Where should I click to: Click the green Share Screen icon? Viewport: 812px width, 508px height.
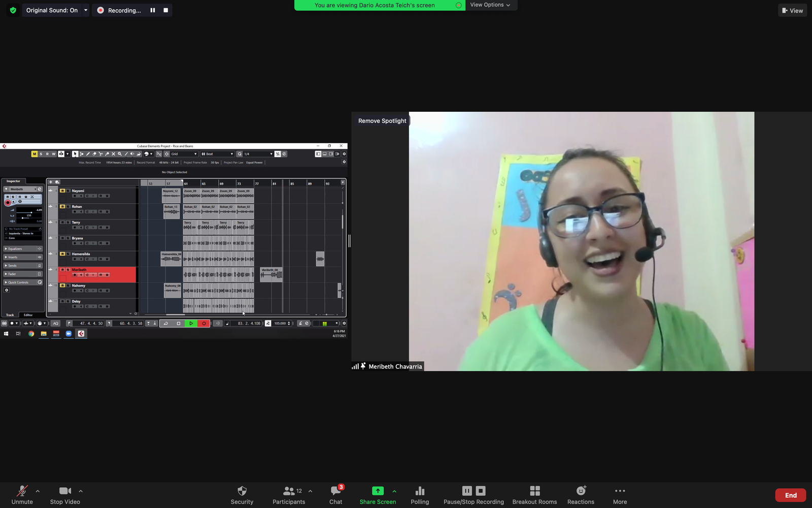coord(378,491)
